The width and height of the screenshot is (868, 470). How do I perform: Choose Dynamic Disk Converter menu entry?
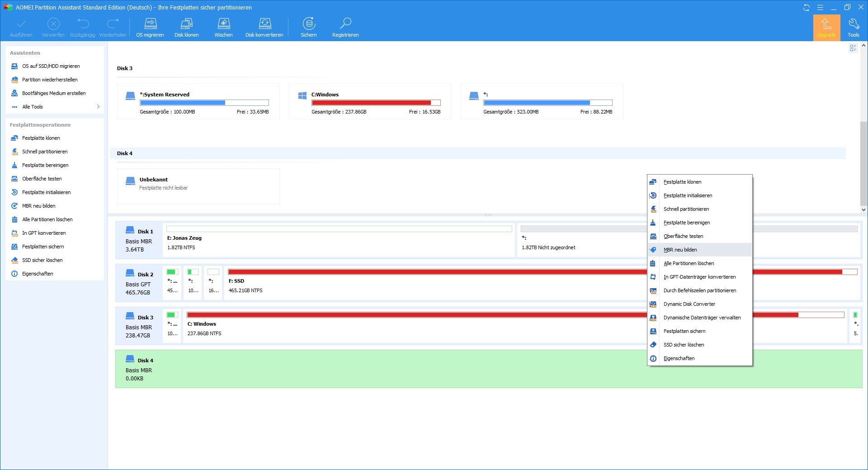pyautogui.click(x=700, y=304)
